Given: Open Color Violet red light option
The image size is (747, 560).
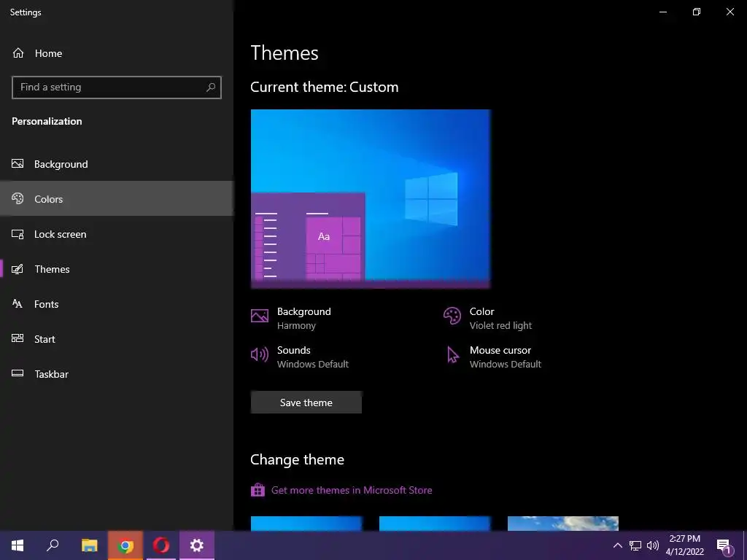Looking at the screenshot, I should pyautogui.click(x=488, y=318).
